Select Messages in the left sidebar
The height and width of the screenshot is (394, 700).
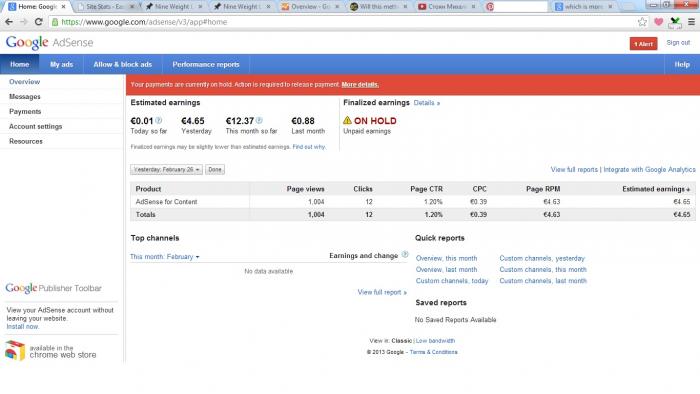point(25,96)
